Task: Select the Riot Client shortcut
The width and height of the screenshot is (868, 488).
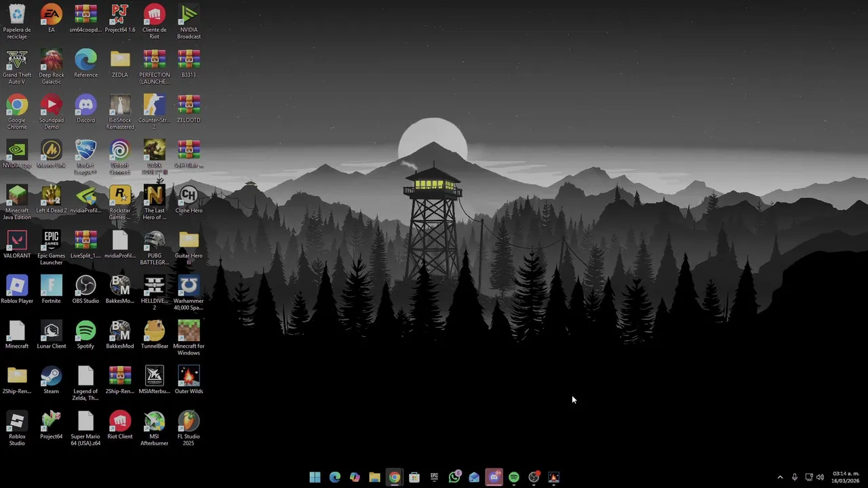Action: (x=120, y=425)
